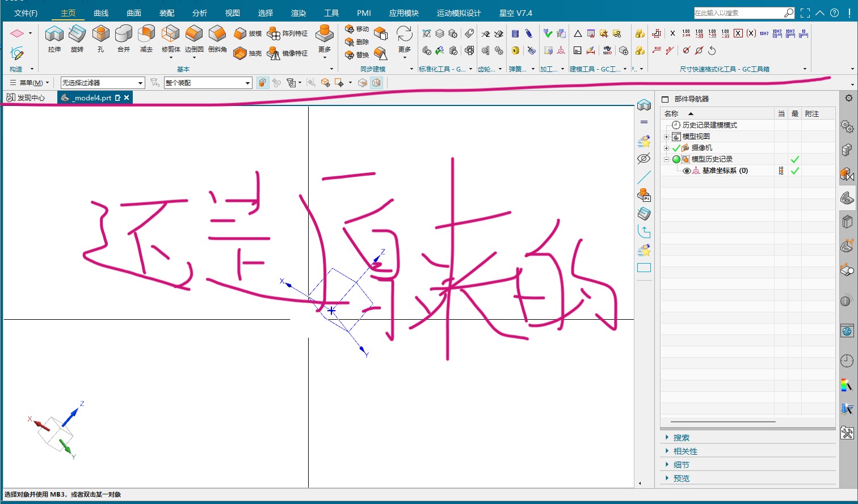
Task: Click 删除 (Delete Face) in synchronous modeling
Action: coord(357,42)
